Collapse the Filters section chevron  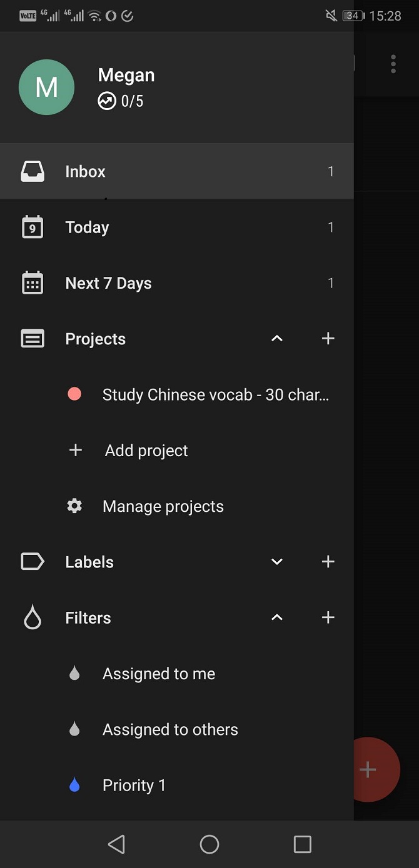[x=277, y=617]
